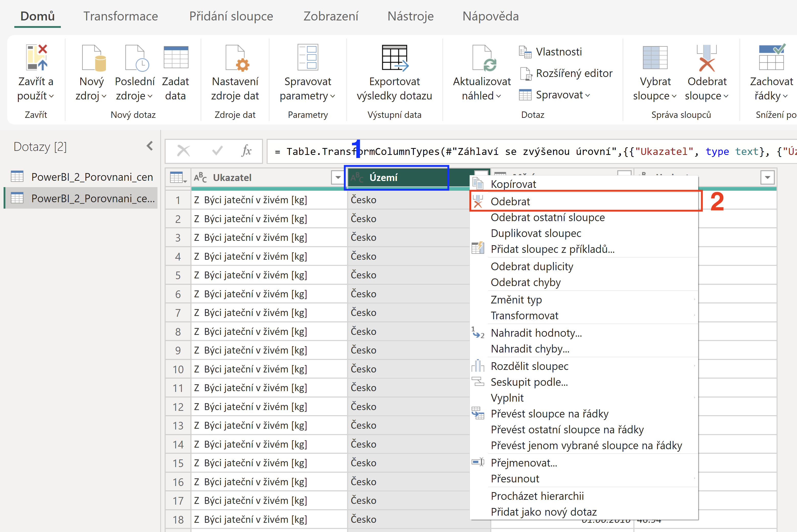This screenshot has width=797, height=532.
Task: Click the Zadat data table icon
Action: [176, 58]
